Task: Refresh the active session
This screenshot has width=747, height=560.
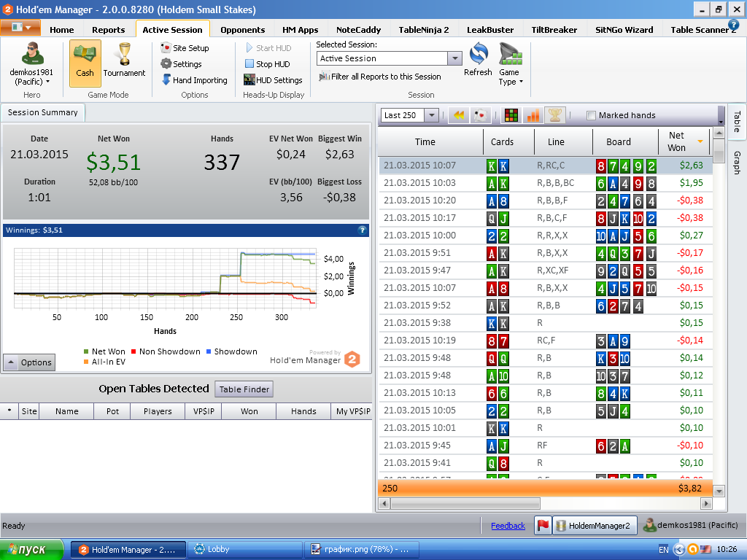Action: click(x=478, y=60)
